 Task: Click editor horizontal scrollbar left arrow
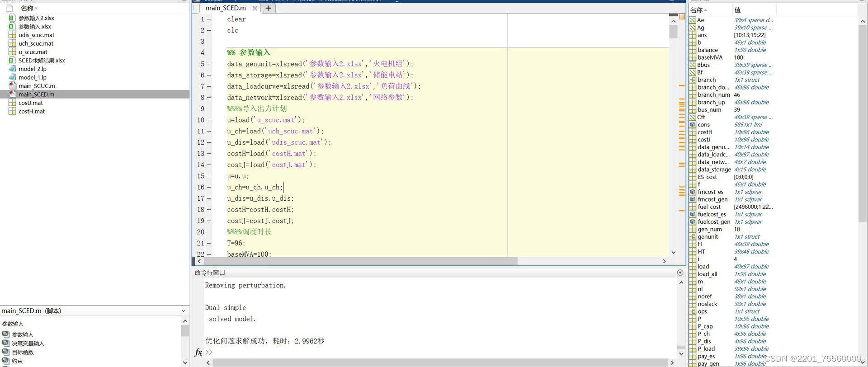pos(199,261)
